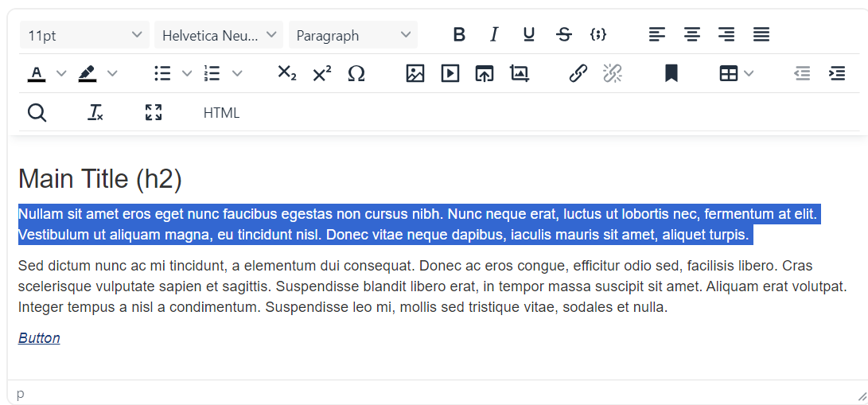Toggle strikethrough formatting
Viewport: 868px width, 405px height.
point(563,35)
